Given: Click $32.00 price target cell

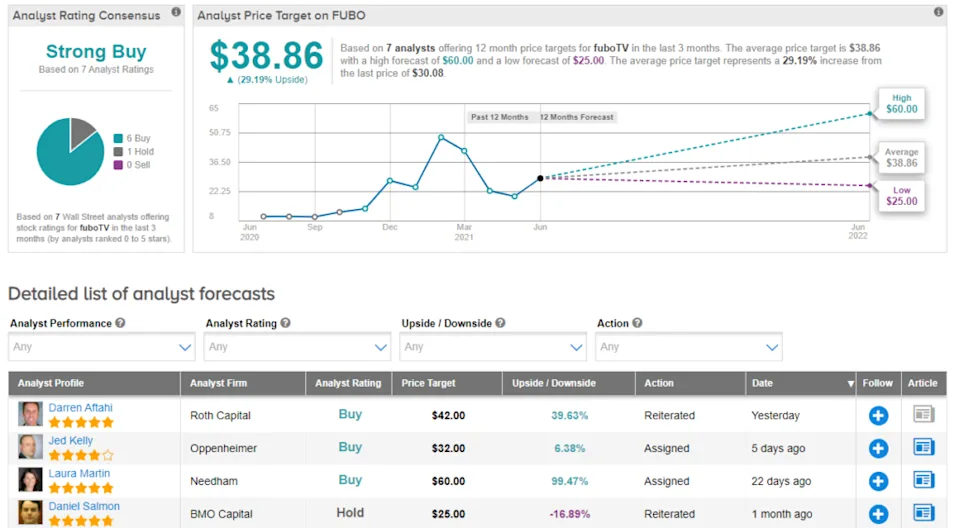Looking at the screenshot, I should point(448,448).
